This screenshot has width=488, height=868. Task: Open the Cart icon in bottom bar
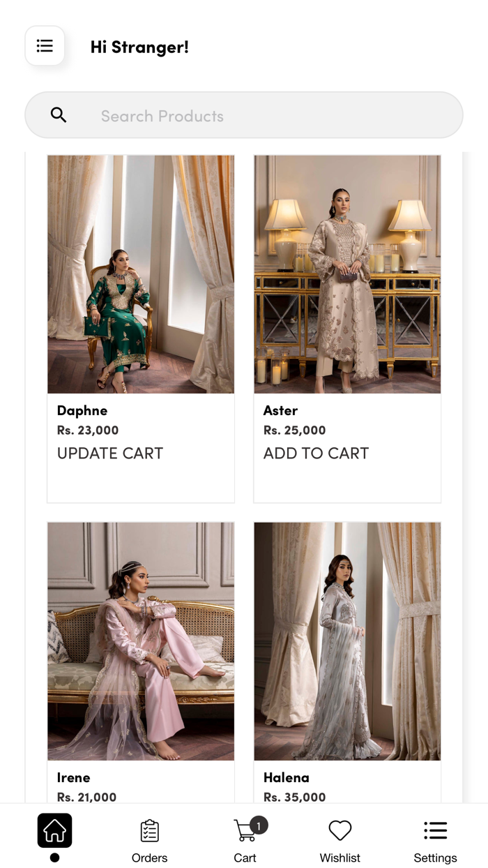point(244,830)
